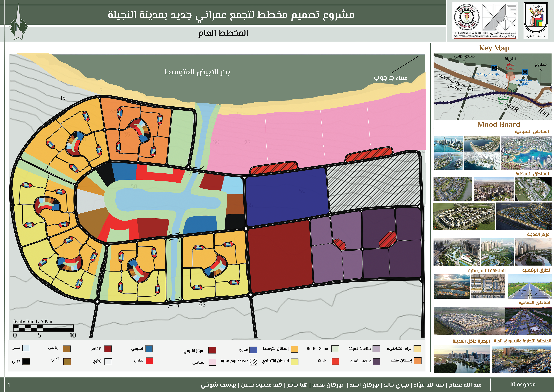This screenshot has height=392, width=554.
Task: Click the contour label 65
Action: (x=202, y=305)
